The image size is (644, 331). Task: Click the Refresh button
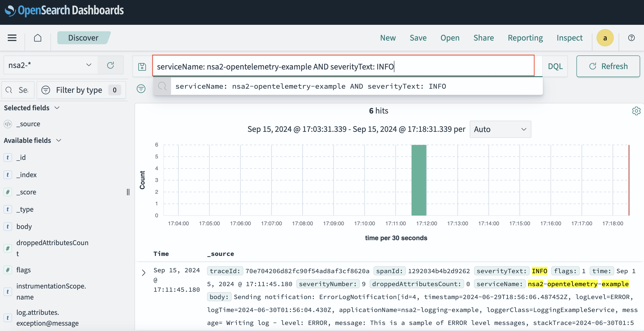point(608,66)
